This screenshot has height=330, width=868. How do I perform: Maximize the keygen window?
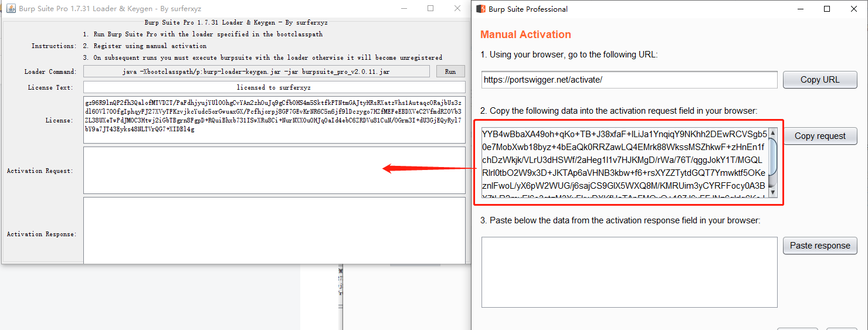click(430, 8)
